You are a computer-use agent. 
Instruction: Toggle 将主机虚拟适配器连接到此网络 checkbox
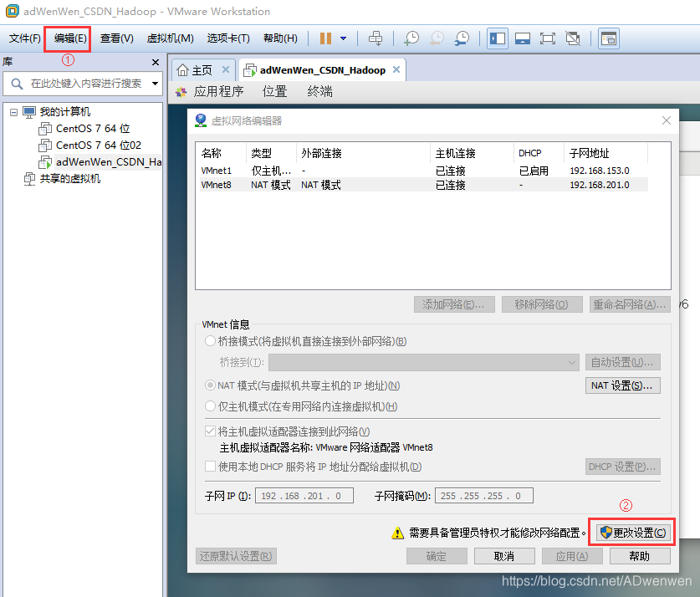coord(210,431)
